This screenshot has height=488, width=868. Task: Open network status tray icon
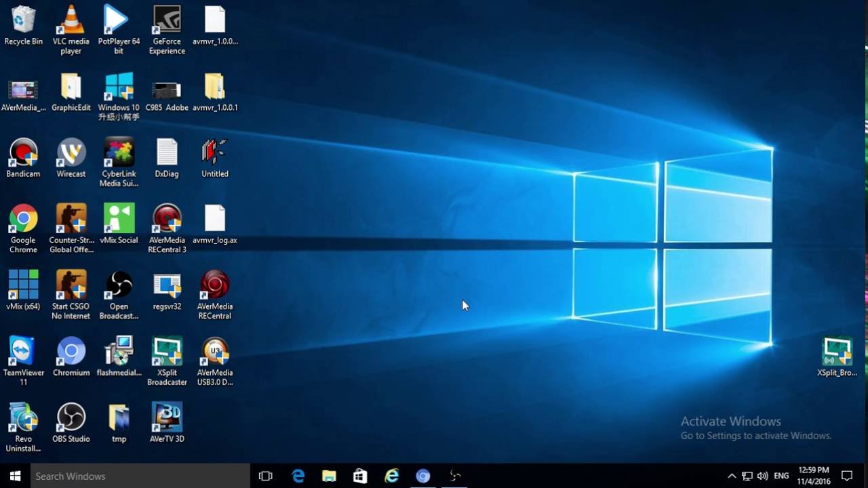coord(747,476)
